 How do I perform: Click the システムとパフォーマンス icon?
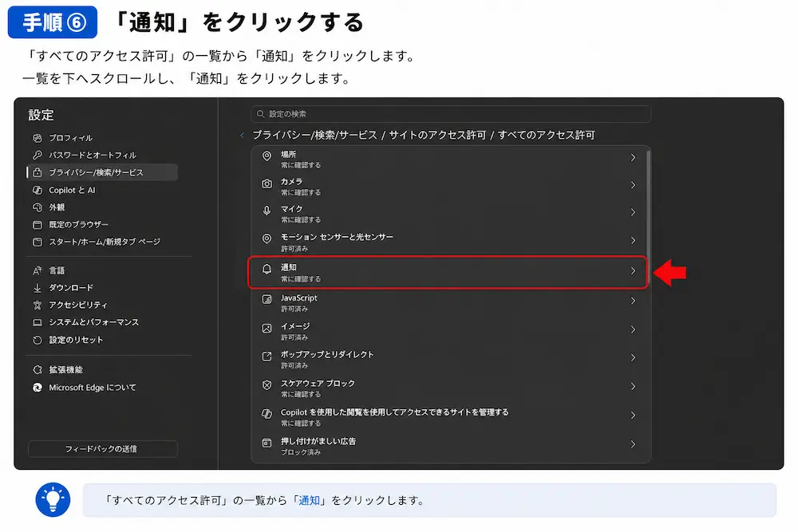[x=38, y=322]
